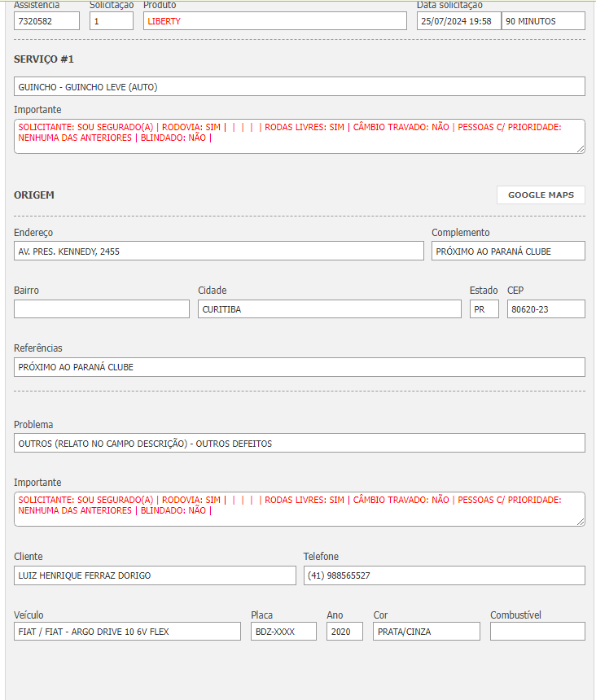Click the empty Combustível field
The height and width of the screenshot is (700, 596).
pyautogui.click(x=537, y=632)
